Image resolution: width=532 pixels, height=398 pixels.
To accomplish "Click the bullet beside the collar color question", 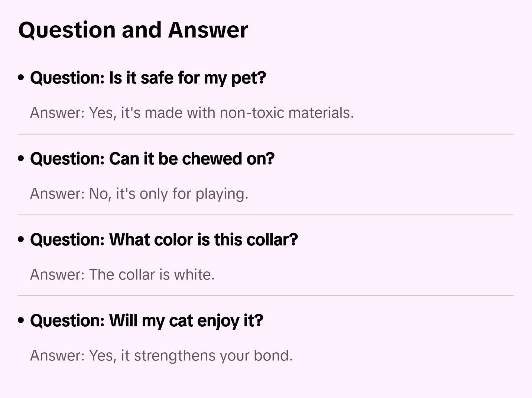I will pos(21,239).
